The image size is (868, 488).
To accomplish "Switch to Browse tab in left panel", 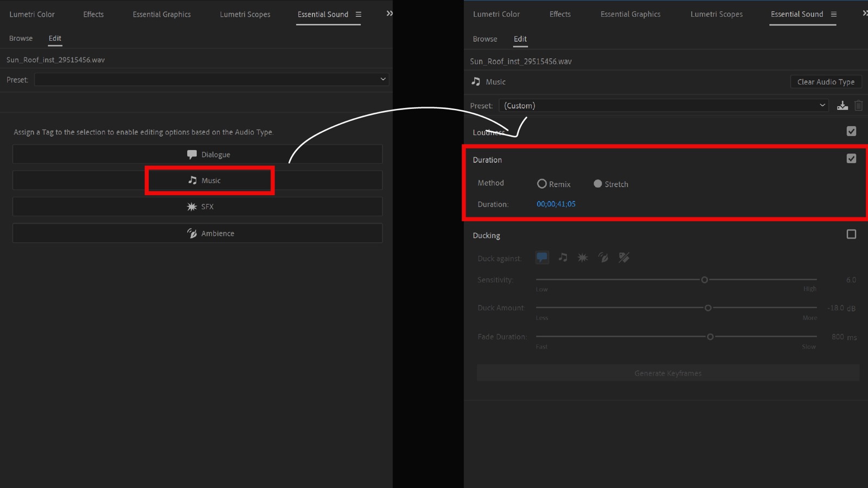I will point(21,38).
